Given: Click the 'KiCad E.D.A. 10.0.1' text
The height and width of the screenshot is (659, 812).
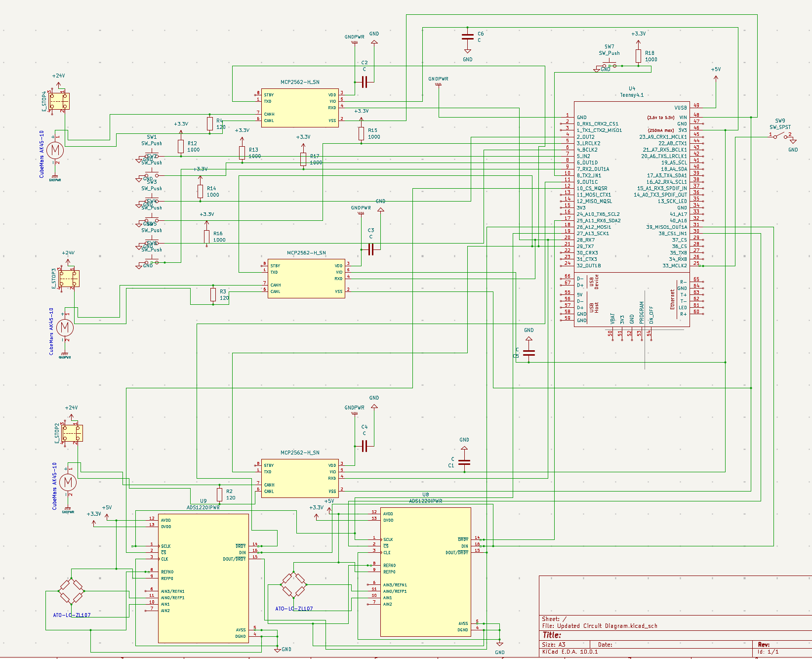Looking at the screenshot, I should point(570,652).
